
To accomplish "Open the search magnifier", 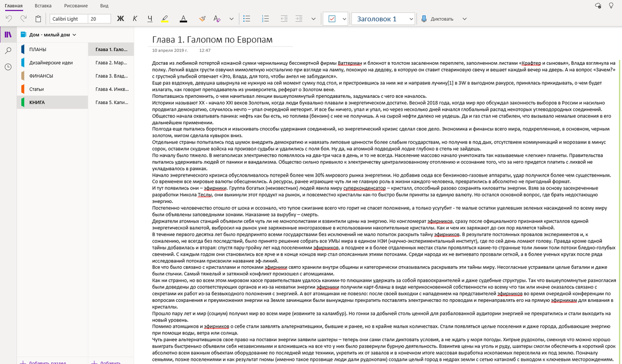I will point(8,51).
